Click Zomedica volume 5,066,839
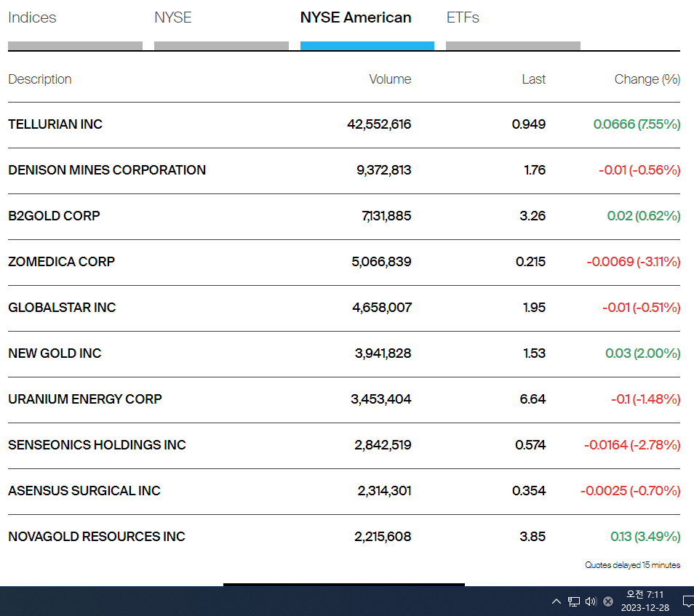The width and height of the screenshot is (694, 616). (381, 262)
